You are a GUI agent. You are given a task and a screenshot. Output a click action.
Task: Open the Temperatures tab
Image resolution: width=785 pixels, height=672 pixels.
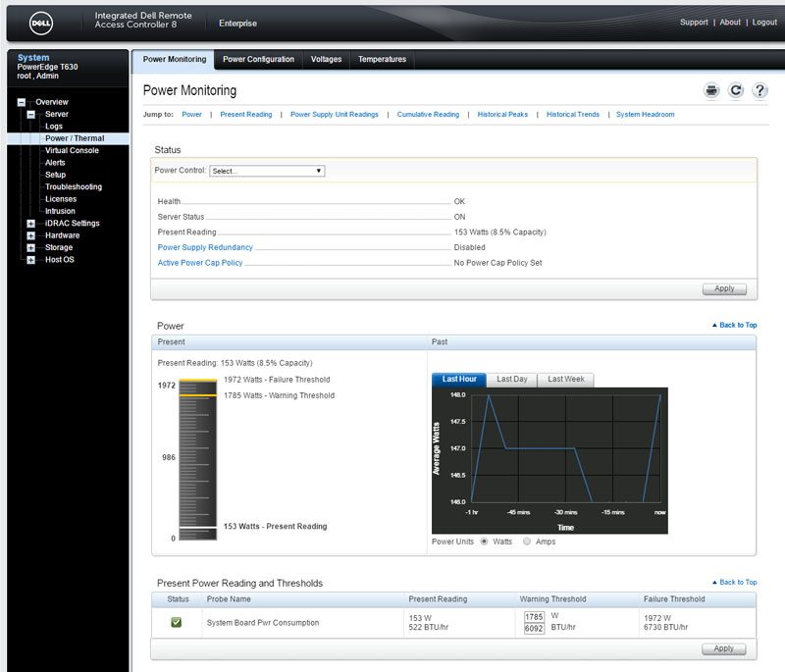382,60
